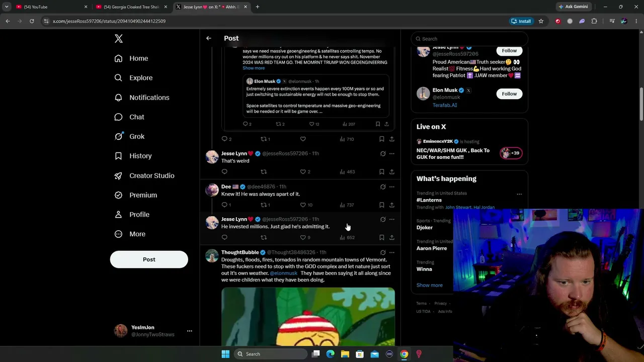Open more options on ThoughtBubble's post
Image resolution: width=644 pixels, height=362 pixels.
click(x=392, y=253)
